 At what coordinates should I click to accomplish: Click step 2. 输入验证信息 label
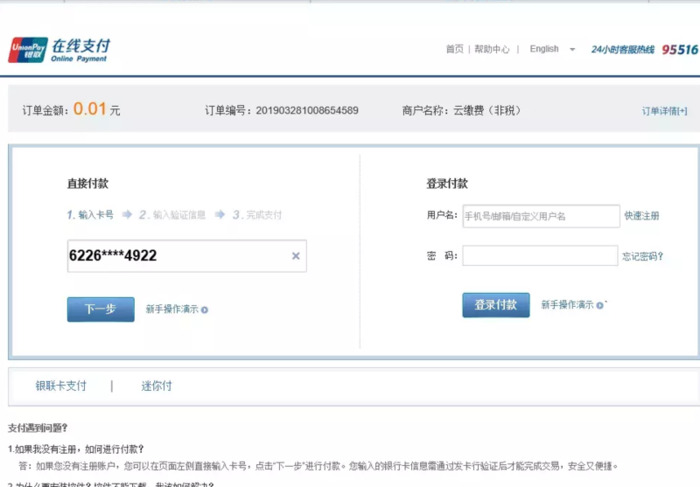pos(172,215)
